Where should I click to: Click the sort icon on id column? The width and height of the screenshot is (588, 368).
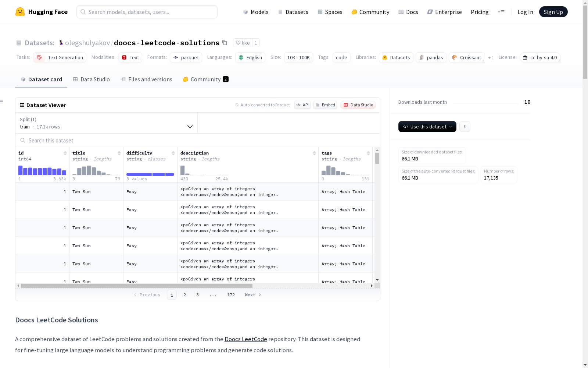click(65, 153)
